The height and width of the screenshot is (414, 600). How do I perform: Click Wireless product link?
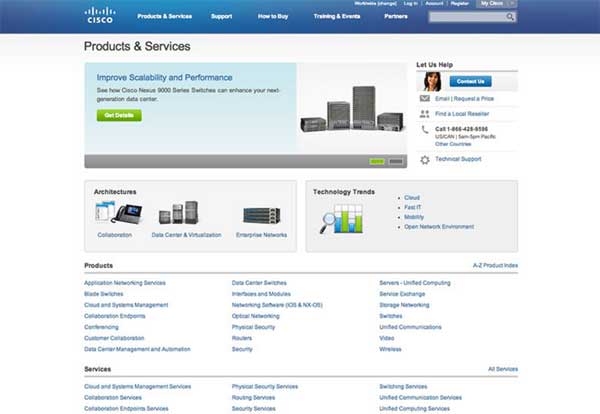tap(390, 349)
